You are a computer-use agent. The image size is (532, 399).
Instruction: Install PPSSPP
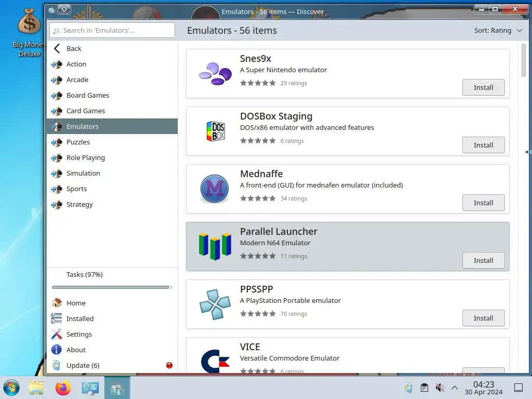coord(483,318)
